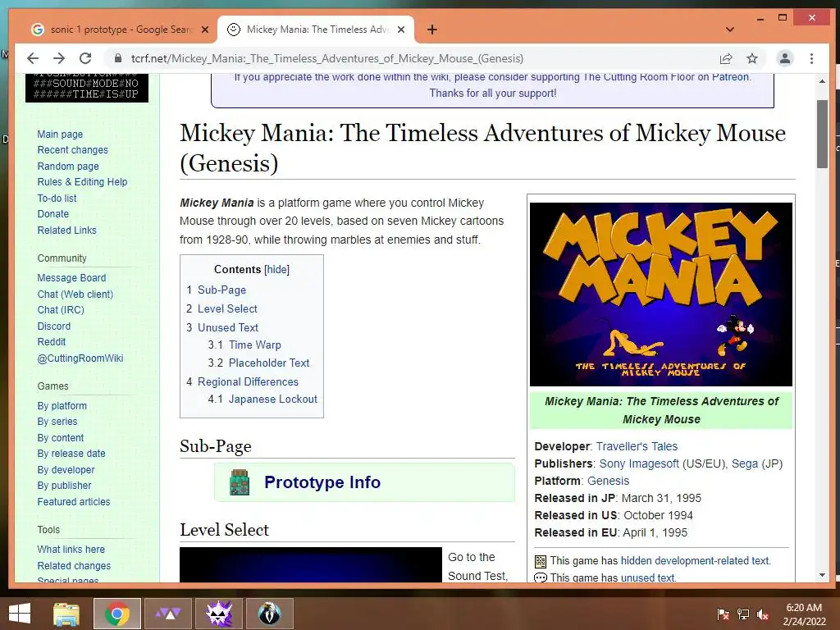
Task: Open Rules & Editing Help
Action: tap(82, 181)
